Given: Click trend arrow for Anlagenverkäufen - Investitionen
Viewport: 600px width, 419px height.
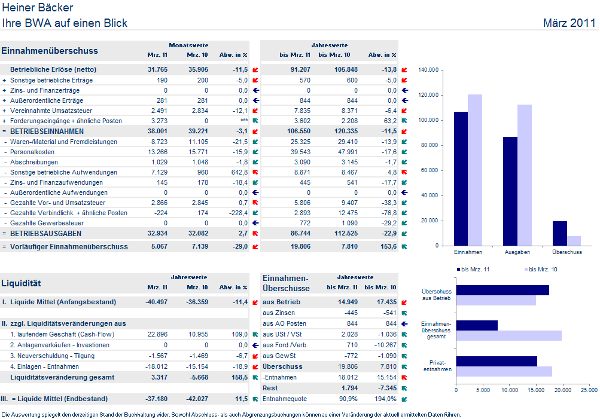Looking at the screenshot, I should 256,345.
